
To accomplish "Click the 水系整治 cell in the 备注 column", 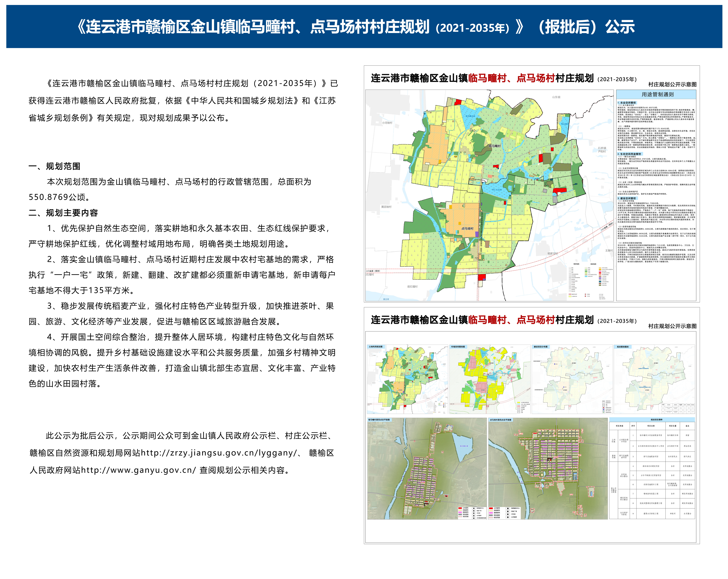I will coord(688,514).
